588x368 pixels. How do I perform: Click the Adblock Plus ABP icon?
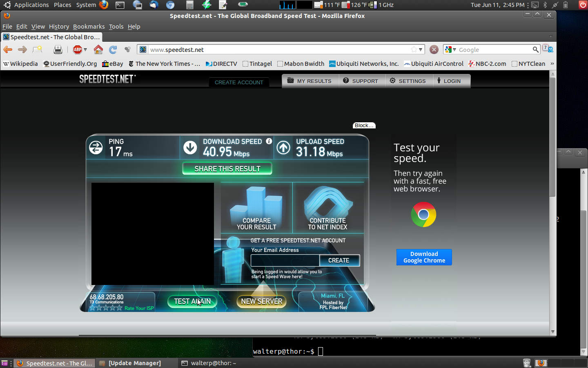click(77, 49)
